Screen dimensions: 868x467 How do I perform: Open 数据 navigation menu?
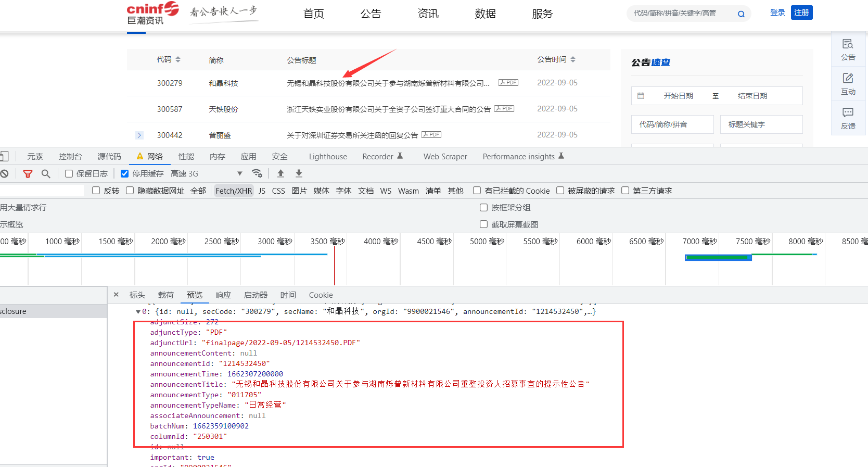click(x=485, y=14)
